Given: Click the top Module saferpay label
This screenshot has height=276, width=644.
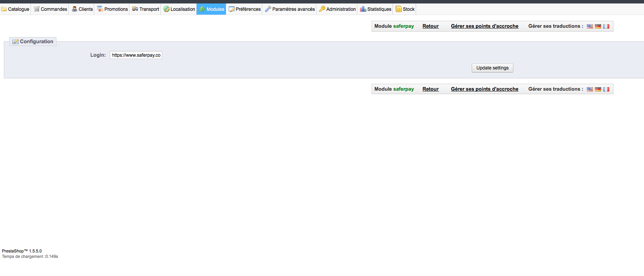Looking at the screenshot, I should tap(394, 26).
